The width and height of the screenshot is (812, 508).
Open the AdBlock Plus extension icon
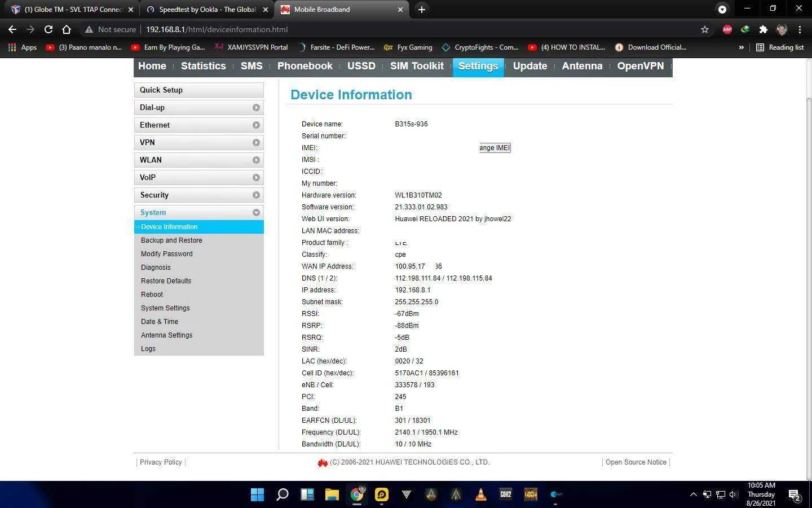pyautogui.click(x=727, y=29)
